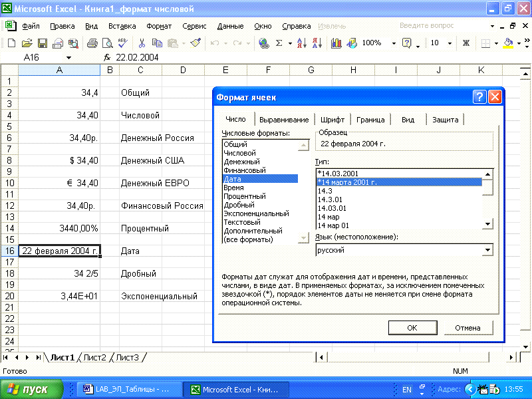The image size is (532, 399).
Task: Click the Drawing toolbar icon
Action: click(x=352, y=43)
